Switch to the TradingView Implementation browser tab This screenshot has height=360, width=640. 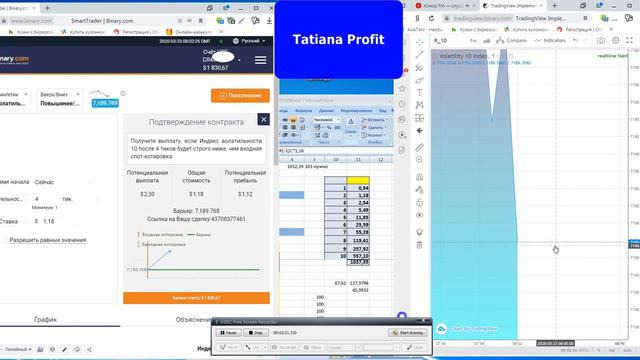[512, 6]
